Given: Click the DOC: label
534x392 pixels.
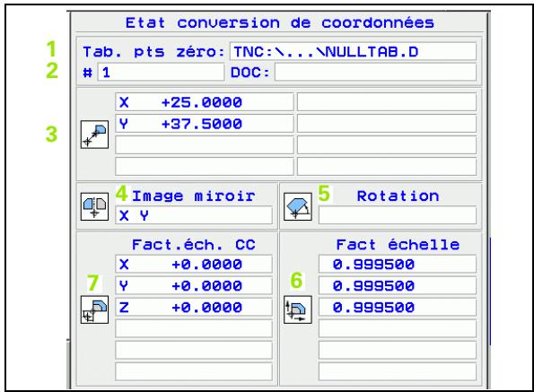Looking at the screenshot, I should click(x=250, y=73).
